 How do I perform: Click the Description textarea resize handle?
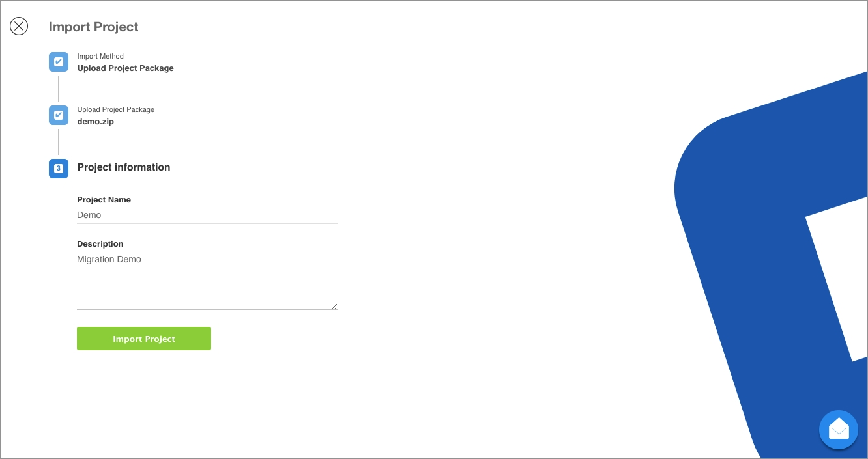[334, 306]
